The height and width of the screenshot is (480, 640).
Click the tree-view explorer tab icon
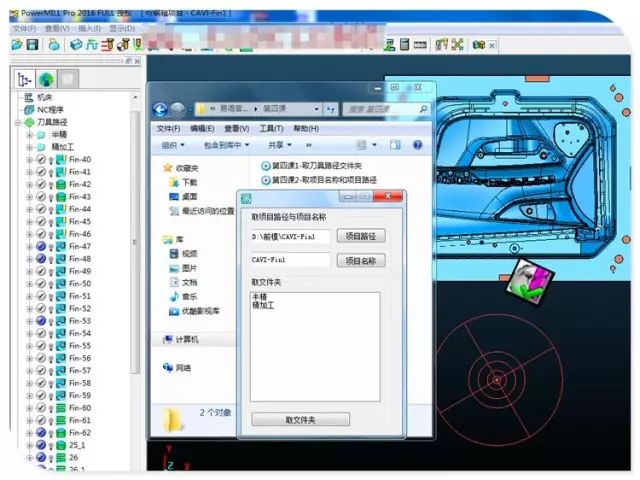(x=24, y=79)
